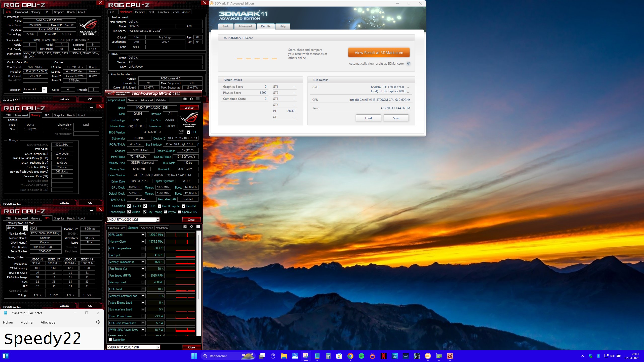Image resolution: width=644 pixels, height=362 pixels.
Task: Enable Log to file in GPU-Z Sensors
Action: coord(110,340)
